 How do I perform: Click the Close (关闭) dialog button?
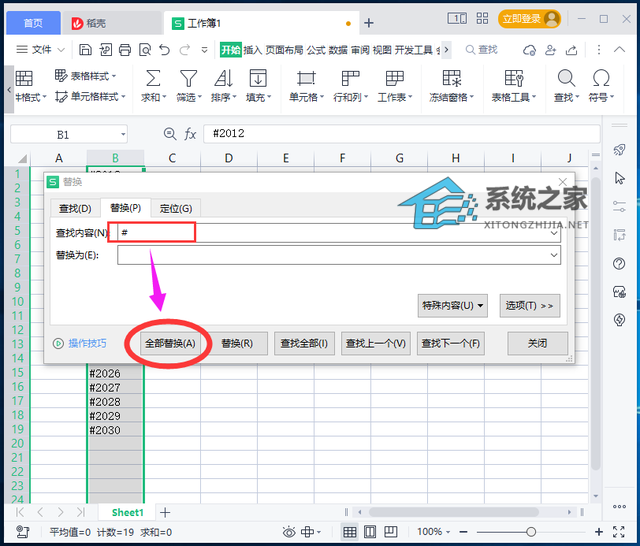pos(537,344)
